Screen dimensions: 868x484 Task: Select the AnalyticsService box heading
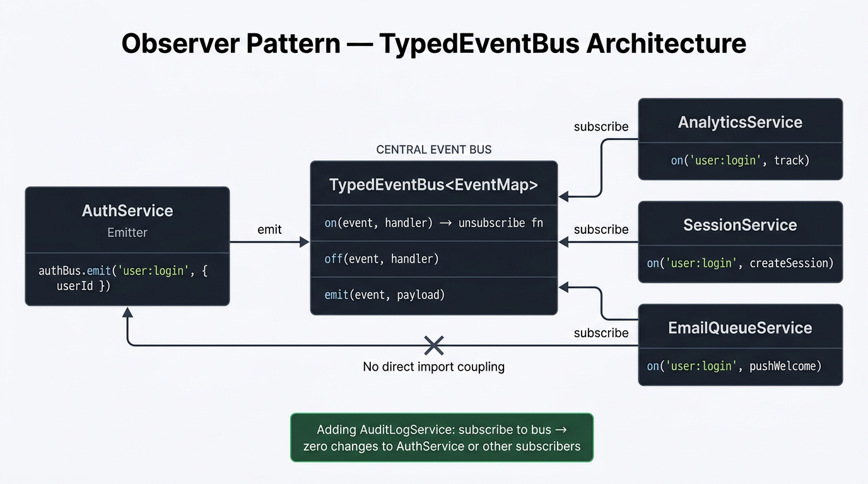coord(740,122)
